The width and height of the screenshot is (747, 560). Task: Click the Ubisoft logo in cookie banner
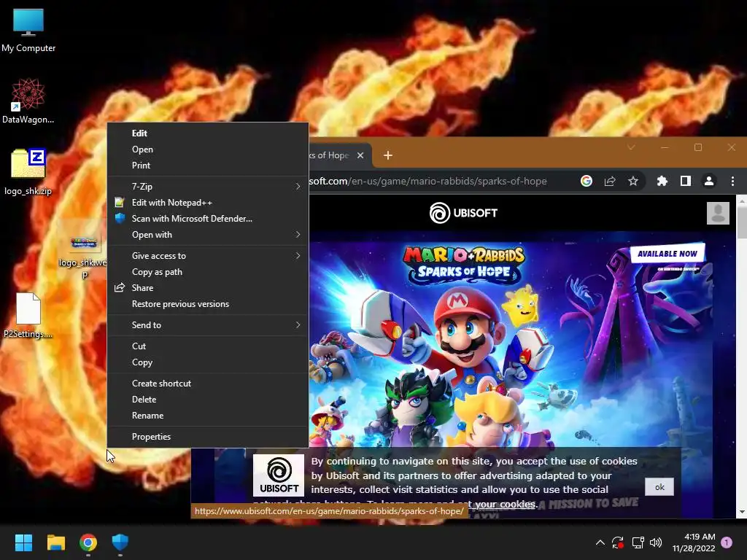(x=279, y=475)
